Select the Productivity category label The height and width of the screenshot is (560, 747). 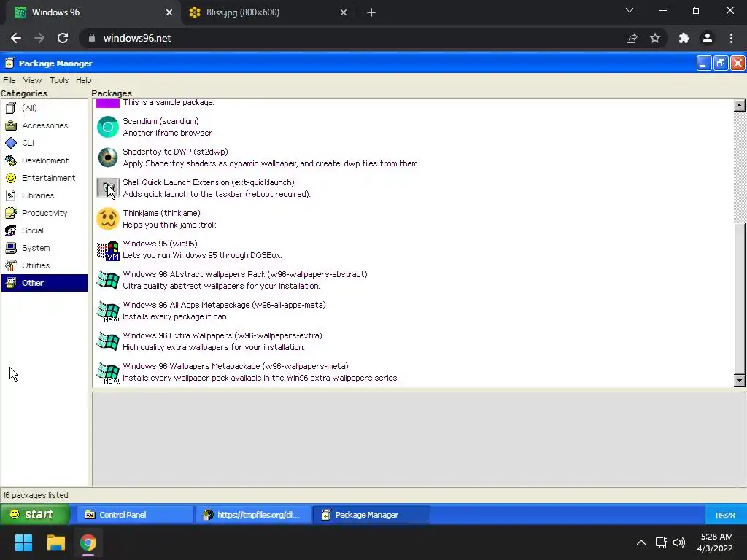click(44, 213)
